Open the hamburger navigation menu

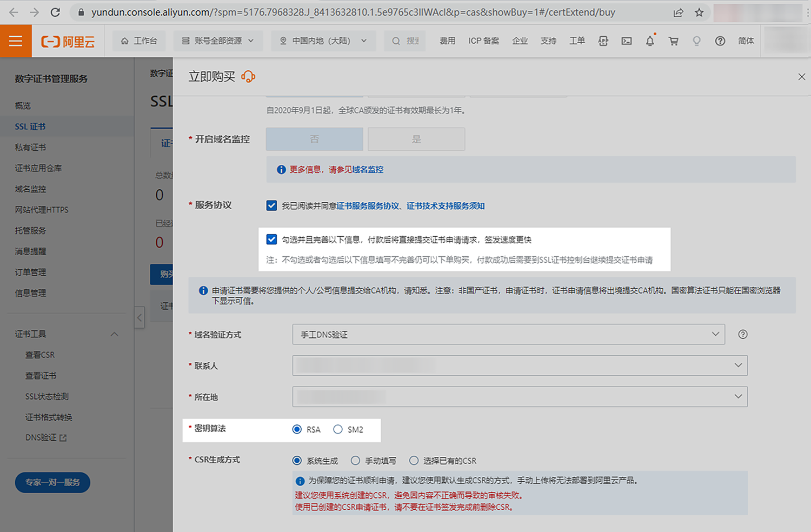(x=16, y=41)
